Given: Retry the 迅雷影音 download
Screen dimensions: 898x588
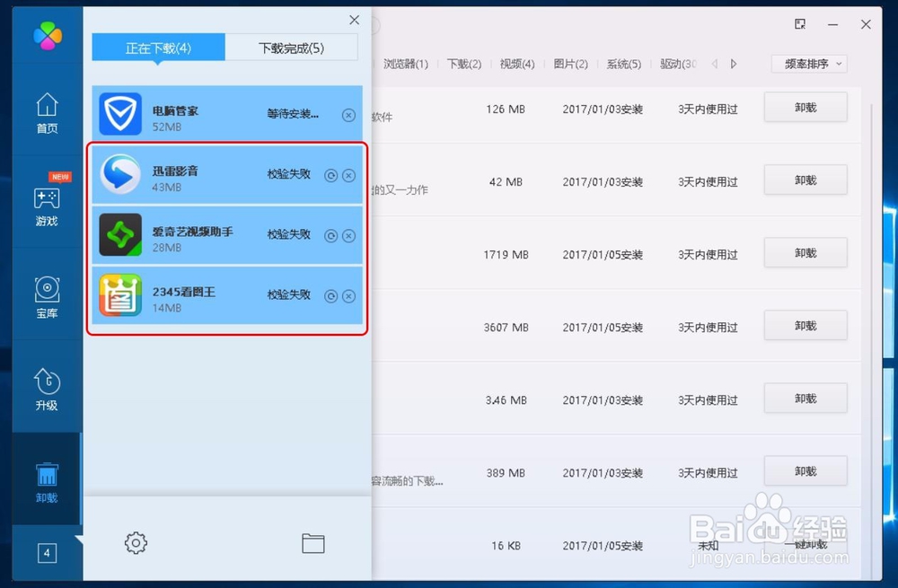Looking at the screenshot, I should 330,175.
